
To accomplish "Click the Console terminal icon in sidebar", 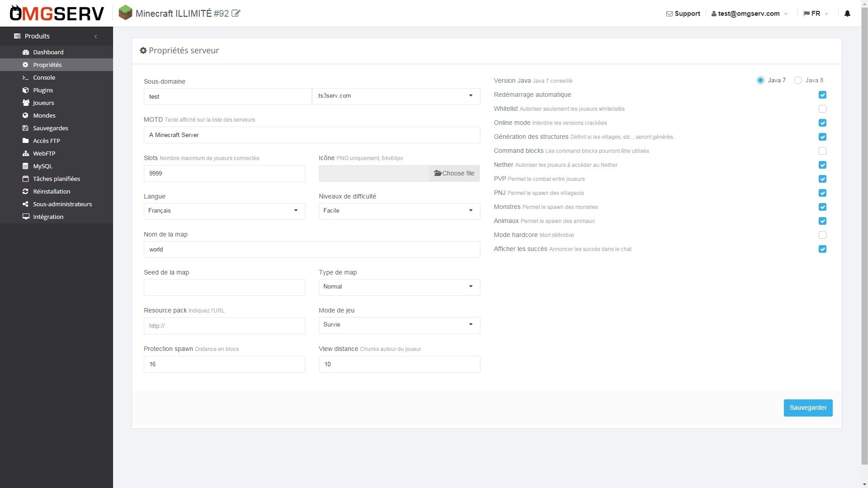I will 26,77.
